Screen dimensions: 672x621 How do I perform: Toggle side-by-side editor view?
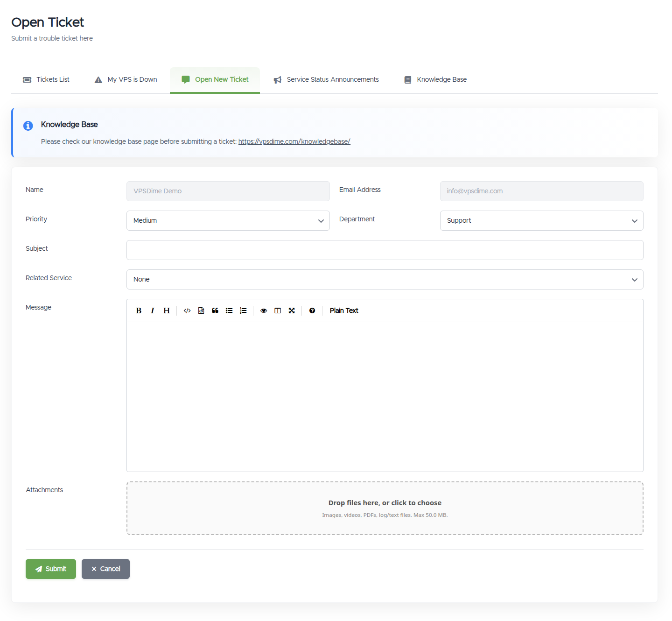coord(278,310)
